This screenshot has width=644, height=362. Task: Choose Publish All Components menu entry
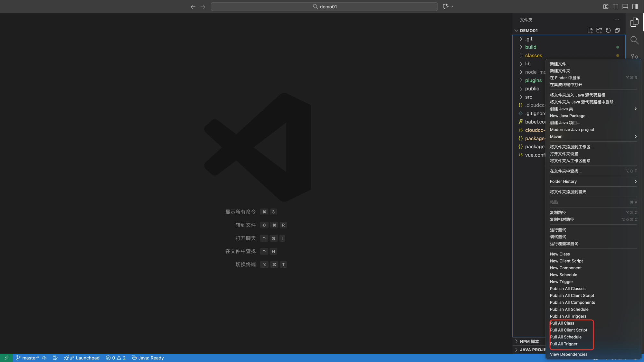[572, 302]
